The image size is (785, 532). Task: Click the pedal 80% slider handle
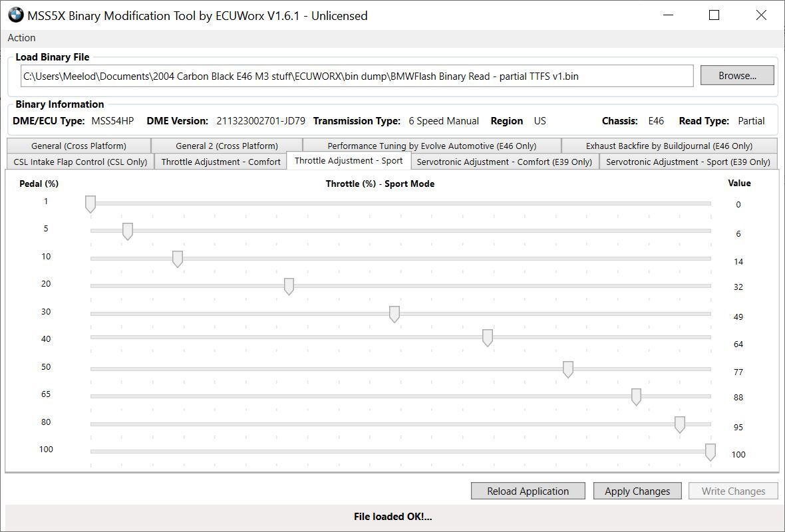680,424
